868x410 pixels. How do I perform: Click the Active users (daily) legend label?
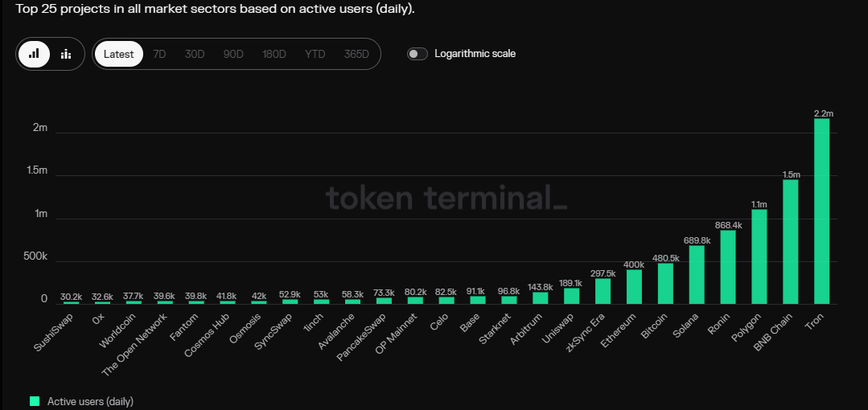click(90, 401)
